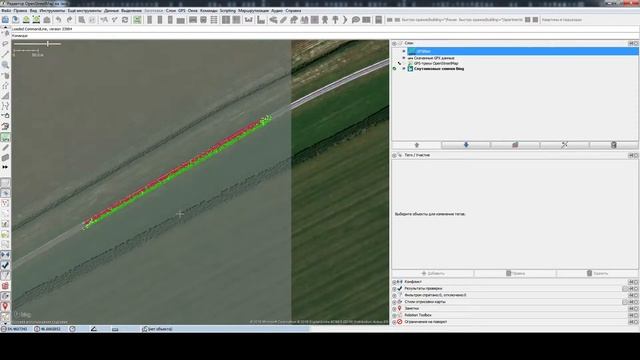The image size is (640, 360).
Task: Toggle the Validation results button in the left sidebar
Action: click(5, 265)
